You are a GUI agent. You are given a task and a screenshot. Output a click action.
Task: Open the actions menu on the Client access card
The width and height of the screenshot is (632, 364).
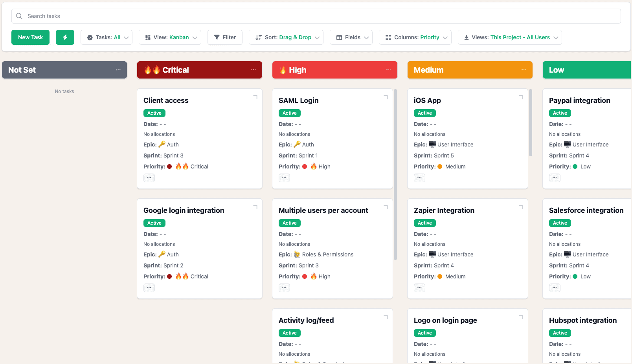click(149, 177)
